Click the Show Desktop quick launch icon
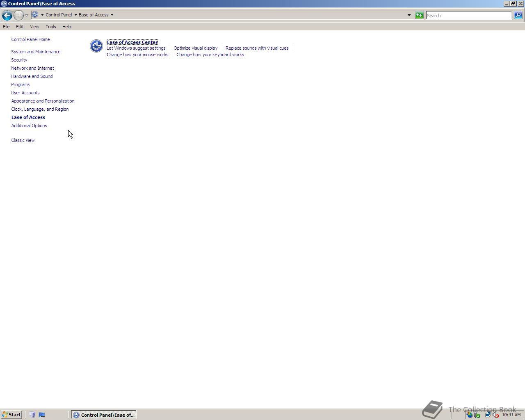525x420 pixels. click(42, 415)
